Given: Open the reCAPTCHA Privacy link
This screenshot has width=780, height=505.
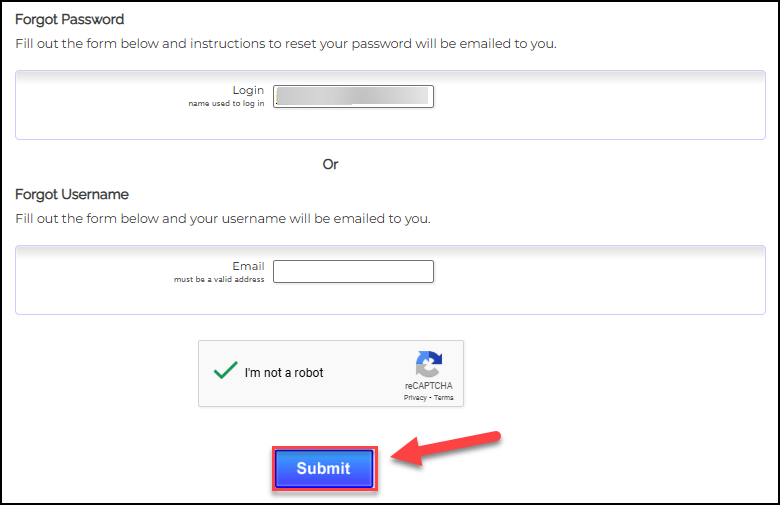Looking at the screenshot, I should click(x=414, y=397).
